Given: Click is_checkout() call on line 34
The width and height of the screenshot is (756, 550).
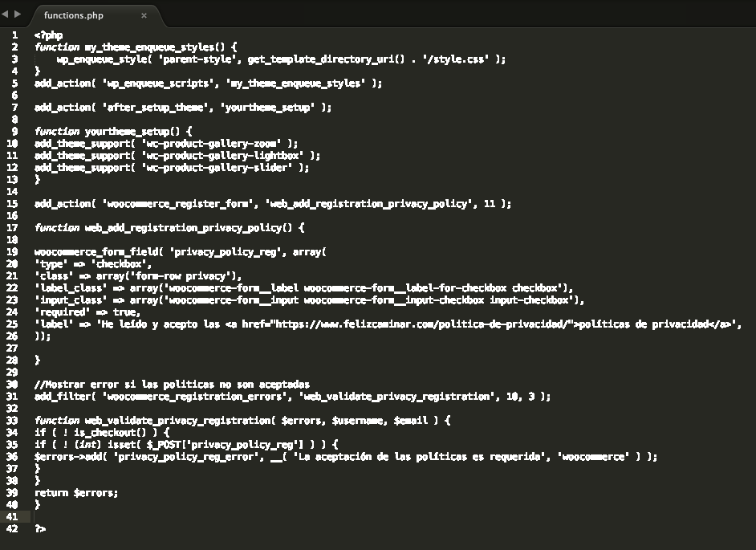Looking at the screenshot, I should click(x=110, y=433).
